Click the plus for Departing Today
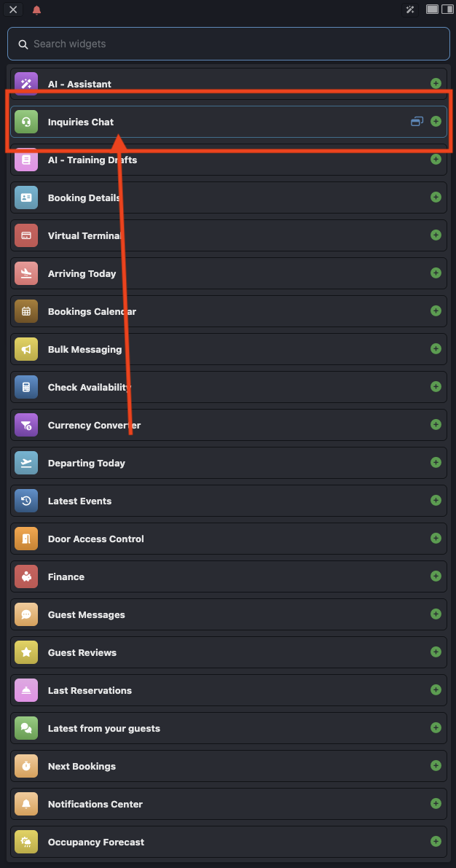The image size is (456, 868). pos(436,462)
